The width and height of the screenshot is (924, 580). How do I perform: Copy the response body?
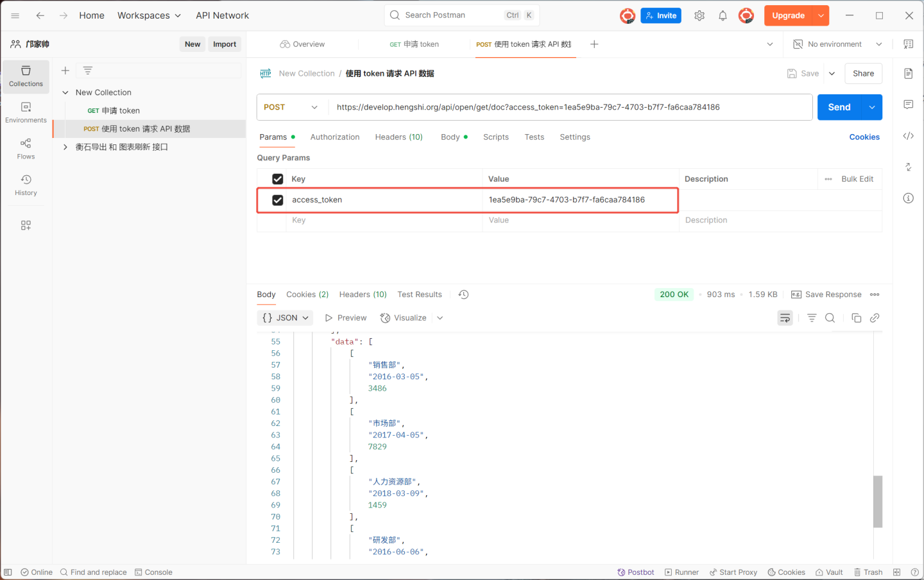tap(856, 318)
